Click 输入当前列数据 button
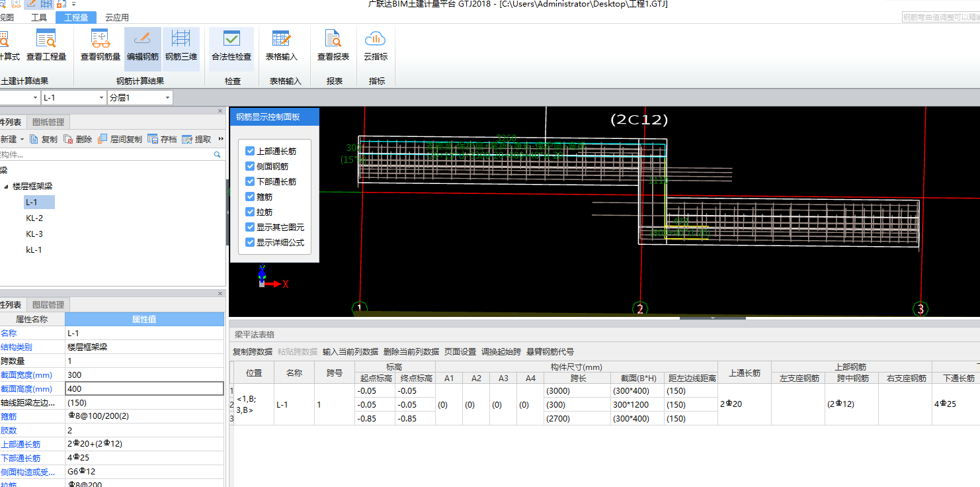Viewport: 980px width, 487px height. click(350, 351)
